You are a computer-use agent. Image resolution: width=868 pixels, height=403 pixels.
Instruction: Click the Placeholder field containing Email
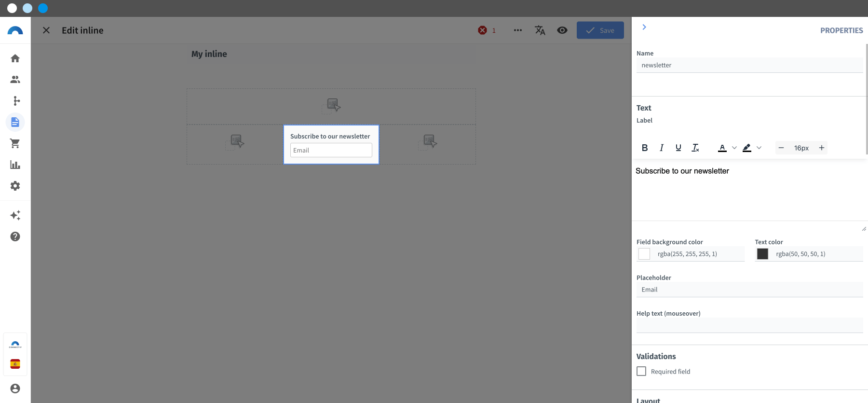point(749,290)
